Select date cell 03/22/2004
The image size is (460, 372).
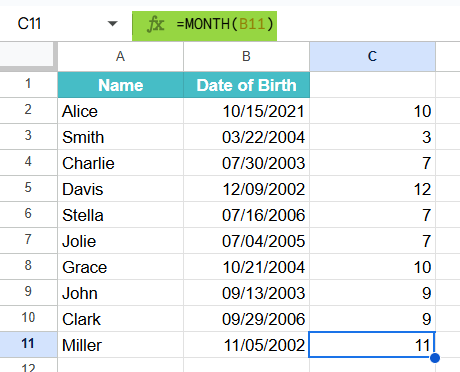(246, 137)
